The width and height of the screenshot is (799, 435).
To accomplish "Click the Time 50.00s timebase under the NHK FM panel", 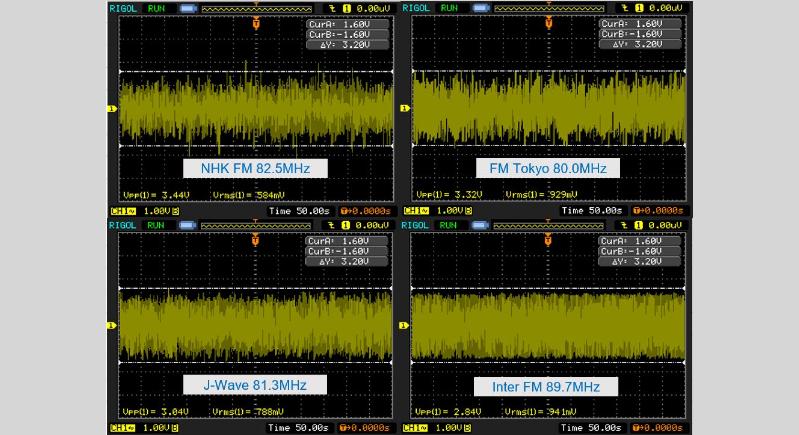I will (299, 211).
